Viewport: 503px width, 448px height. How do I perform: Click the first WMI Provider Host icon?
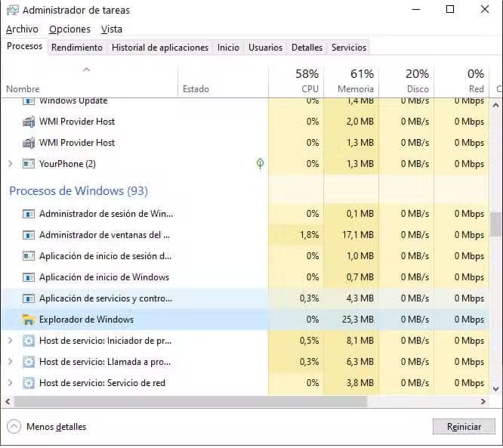(x=29, y=122)
